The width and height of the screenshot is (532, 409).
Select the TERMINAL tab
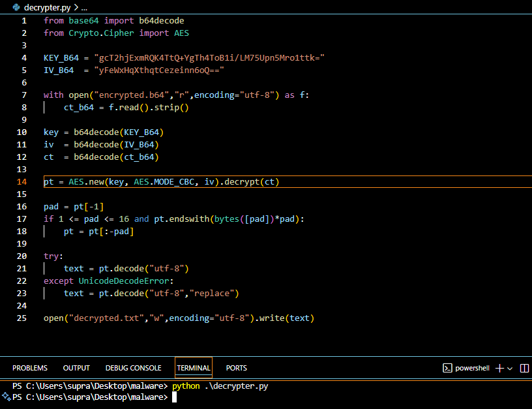194,368
